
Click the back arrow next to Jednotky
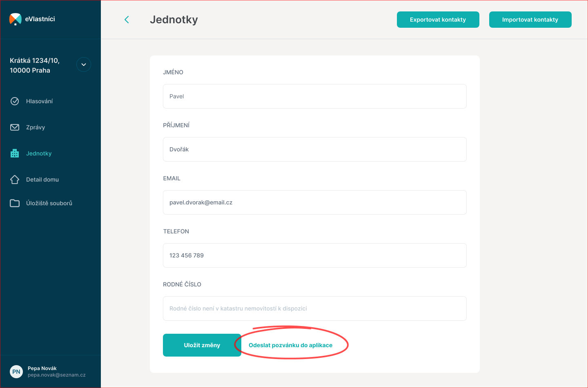[x=127, y=20]
